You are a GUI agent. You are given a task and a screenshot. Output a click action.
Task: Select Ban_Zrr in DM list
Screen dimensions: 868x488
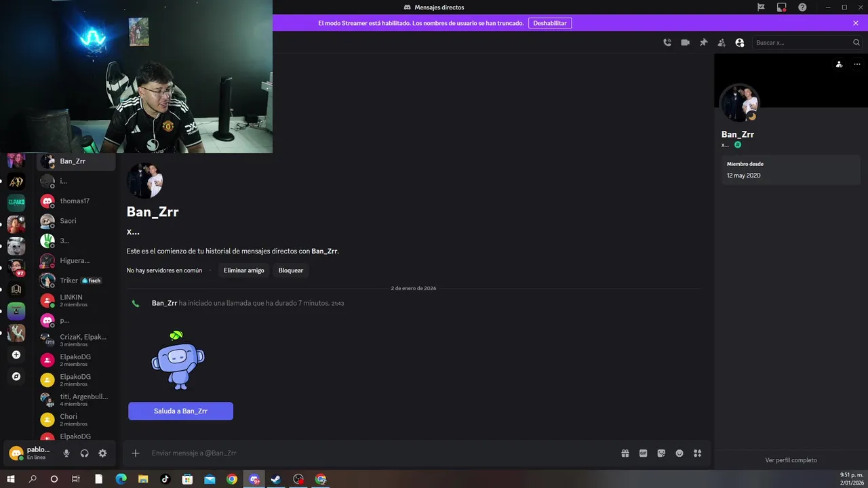coord(77,161)
